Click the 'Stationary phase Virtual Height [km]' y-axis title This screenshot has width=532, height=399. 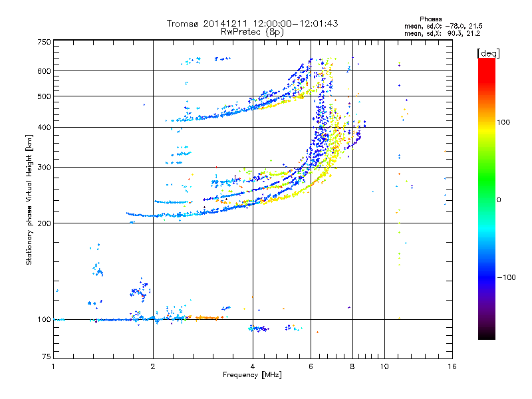click(x=29, y=200)
